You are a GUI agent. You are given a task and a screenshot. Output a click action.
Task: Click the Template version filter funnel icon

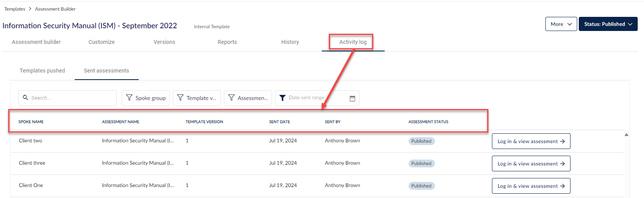(x=180, y=98)
